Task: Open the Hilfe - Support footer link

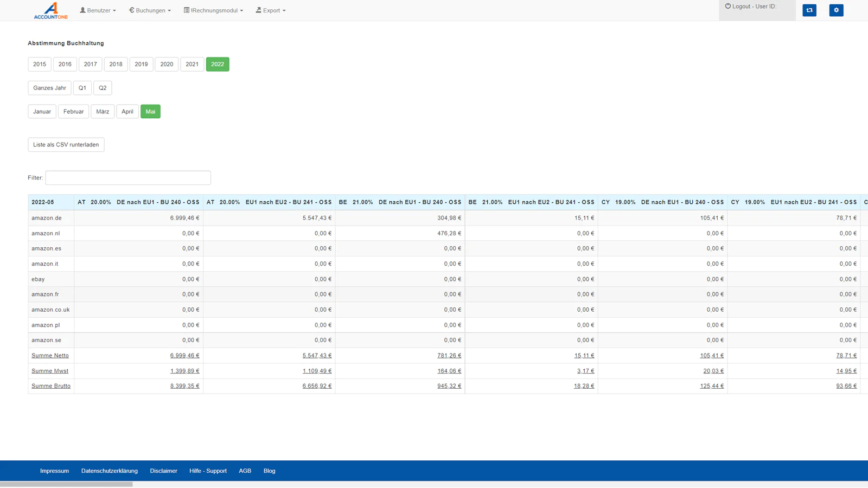Action: tap(208, 471)
